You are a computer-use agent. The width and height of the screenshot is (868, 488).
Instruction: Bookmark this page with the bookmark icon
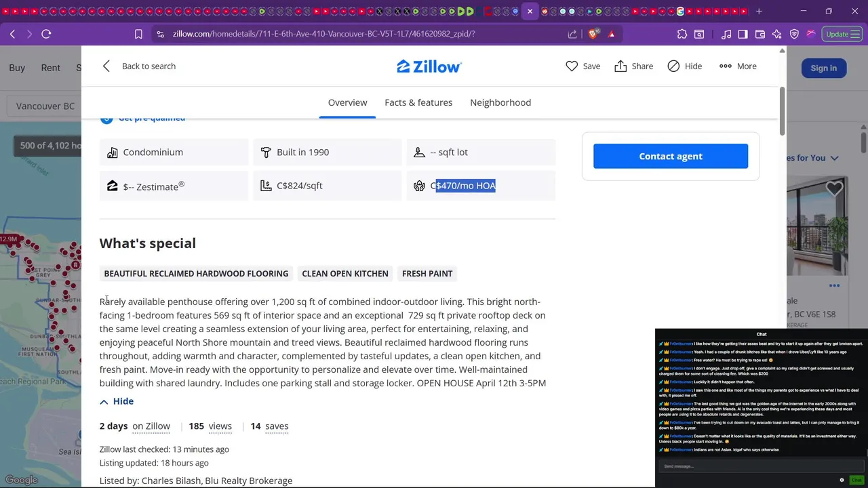pos(138,34)
